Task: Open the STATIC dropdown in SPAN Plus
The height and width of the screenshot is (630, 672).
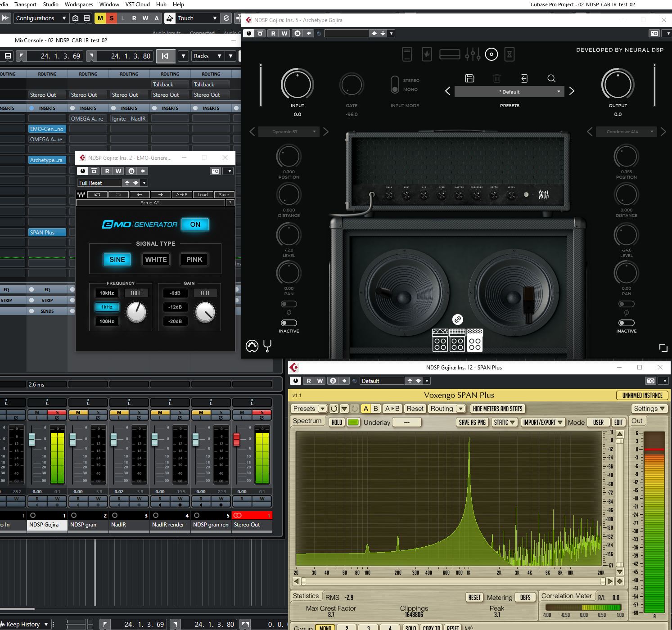Action: coord(504,422)
